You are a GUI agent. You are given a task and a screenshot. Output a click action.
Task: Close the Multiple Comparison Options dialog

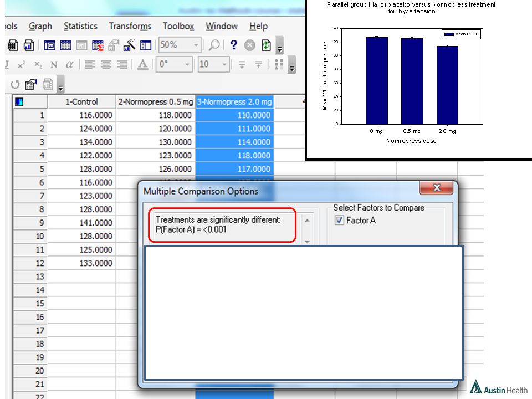tap(436, 188)
